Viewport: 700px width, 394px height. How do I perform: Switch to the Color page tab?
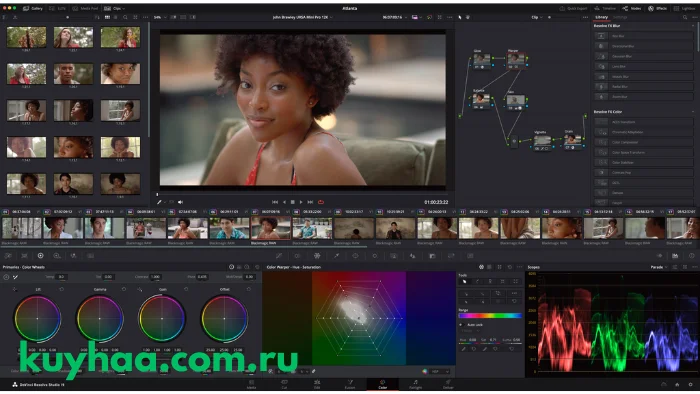point(383,384)
